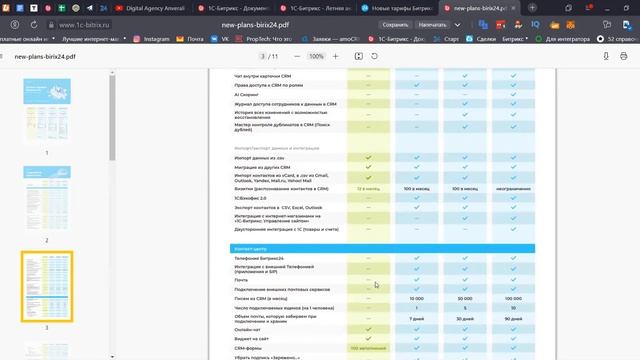The image size is (640, 360).
Task: Click the 90 дней table value
Action: point(513,319)
